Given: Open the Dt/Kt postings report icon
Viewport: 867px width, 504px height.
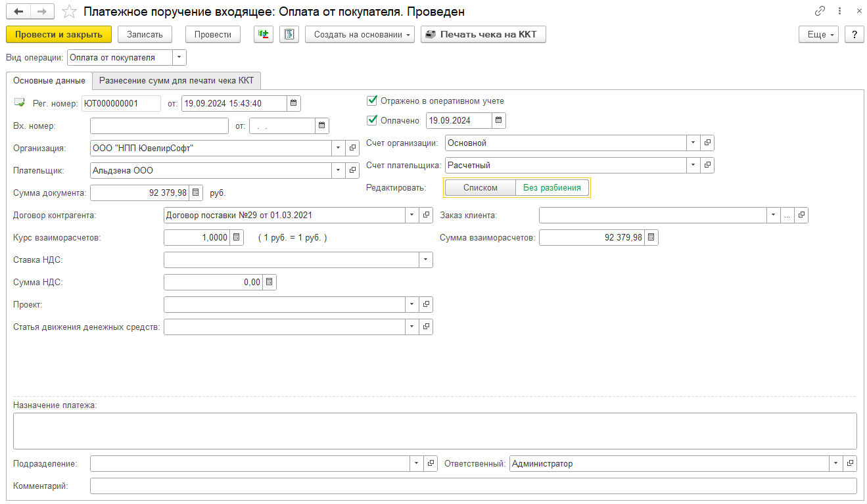Looking at the screenshot, I should (264, 34).
